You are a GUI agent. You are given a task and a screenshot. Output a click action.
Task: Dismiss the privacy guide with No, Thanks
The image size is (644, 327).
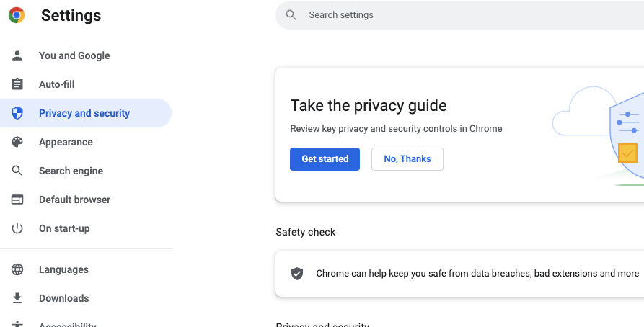(407, 159)
